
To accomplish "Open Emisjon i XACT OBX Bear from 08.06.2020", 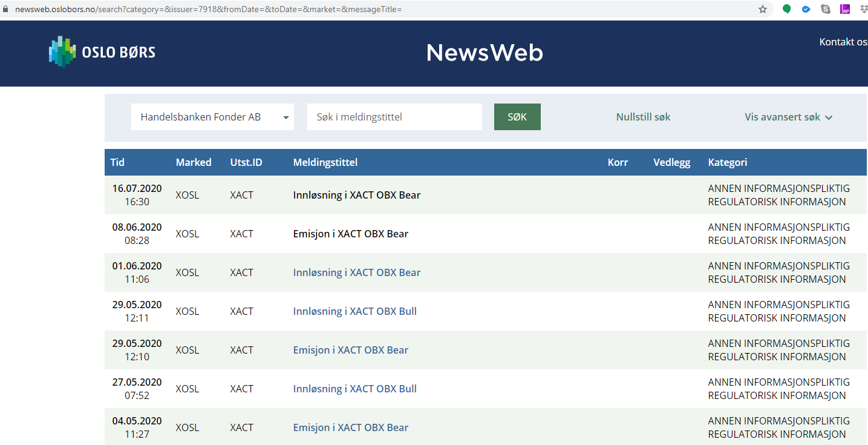I will pos(350,234).
